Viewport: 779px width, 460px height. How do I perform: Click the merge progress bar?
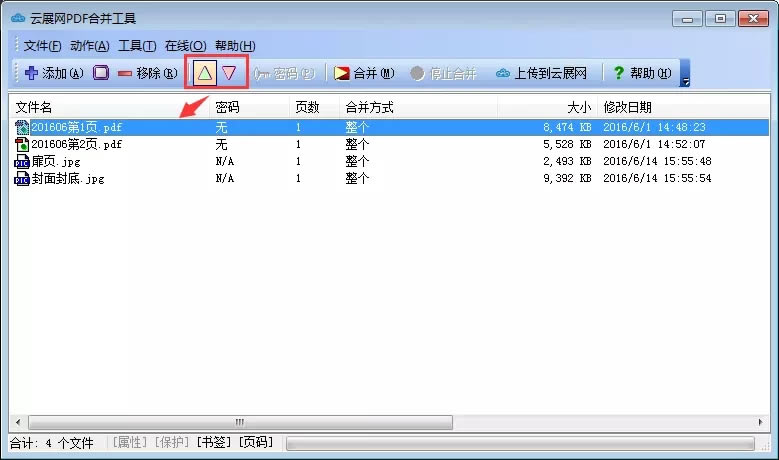tap(520, 443)
